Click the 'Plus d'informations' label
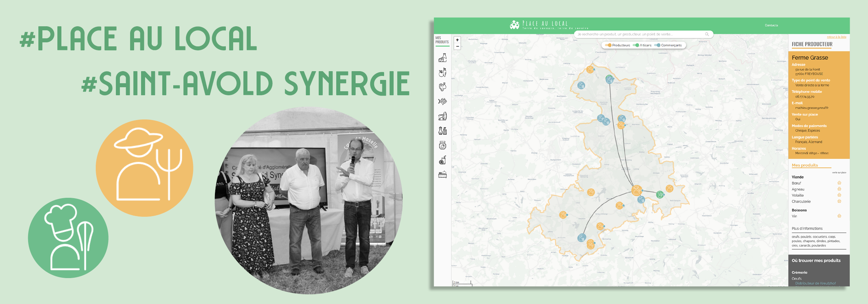This screenshot has height=304, width=868. coord(807,228)
